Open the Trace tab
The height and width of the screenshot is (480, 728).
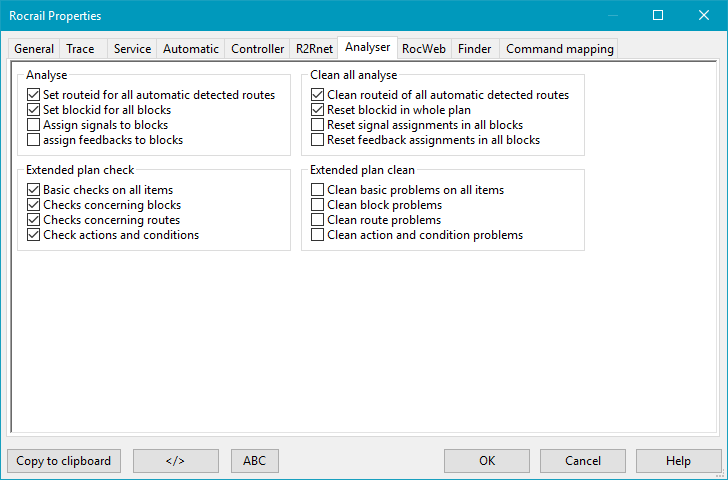click(x=80, y=48)
